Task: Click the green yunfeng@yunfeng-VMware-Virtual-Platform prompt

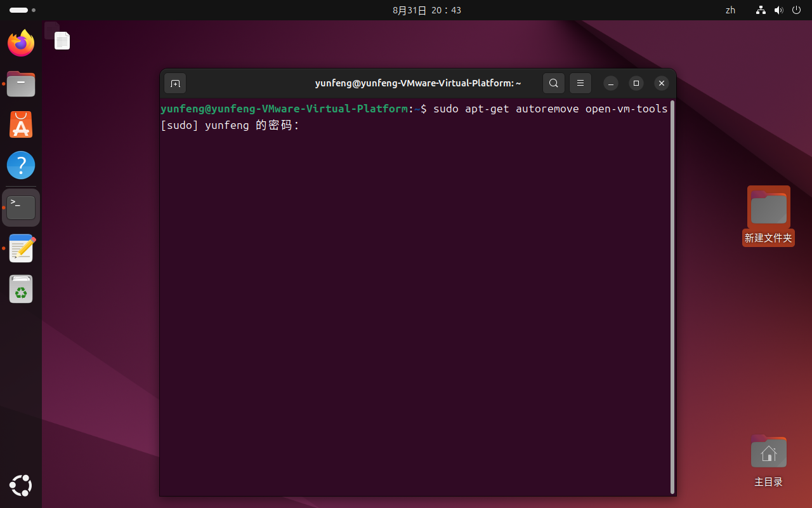Action: [x=284, y=109]
